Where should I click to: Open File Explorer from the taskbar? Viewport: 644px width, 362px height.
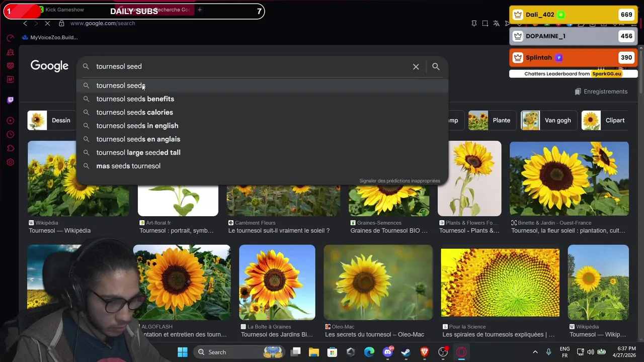click(x=314, y=352)
